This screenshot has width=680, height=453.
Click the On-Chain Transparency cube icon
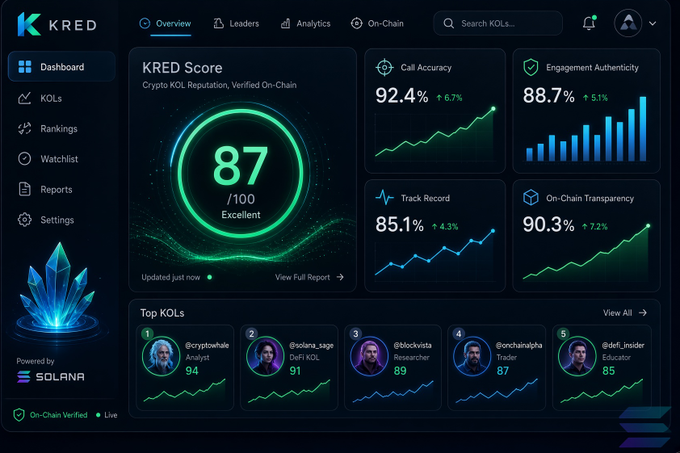coord(531,198)
